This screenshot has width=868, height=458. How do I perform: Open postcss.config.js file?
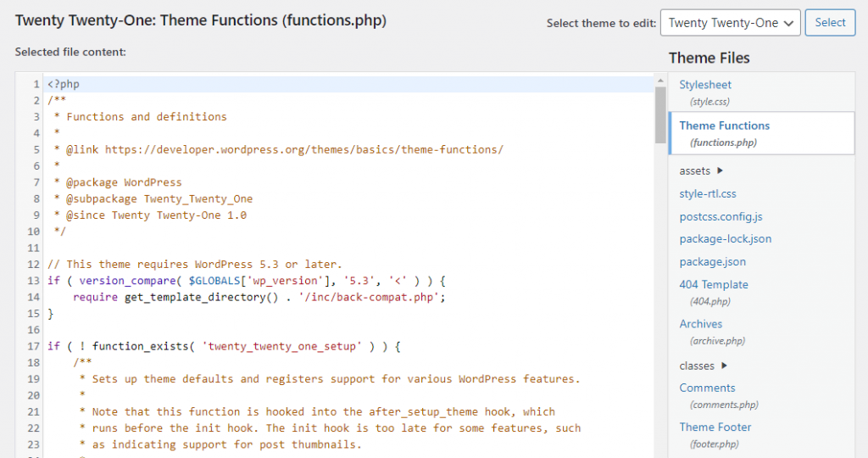coord(721,216)
